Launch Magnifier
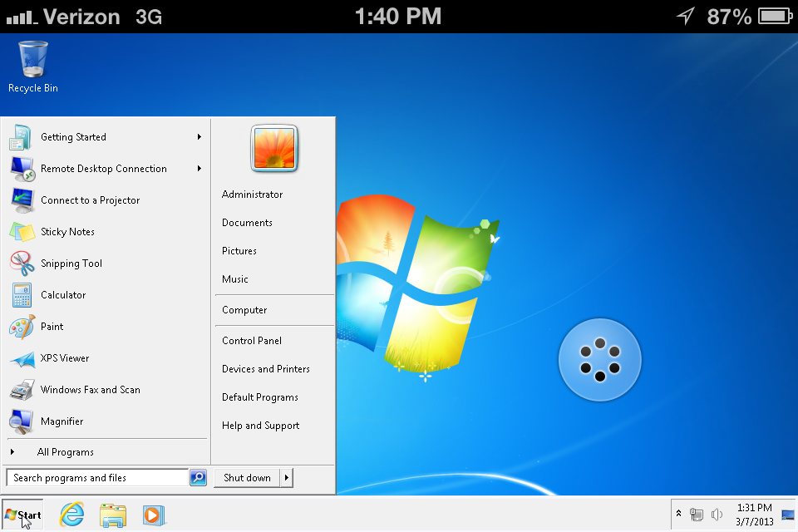Image resolution: width=798 pixels, height=532 pixels. tap(62, 421)
